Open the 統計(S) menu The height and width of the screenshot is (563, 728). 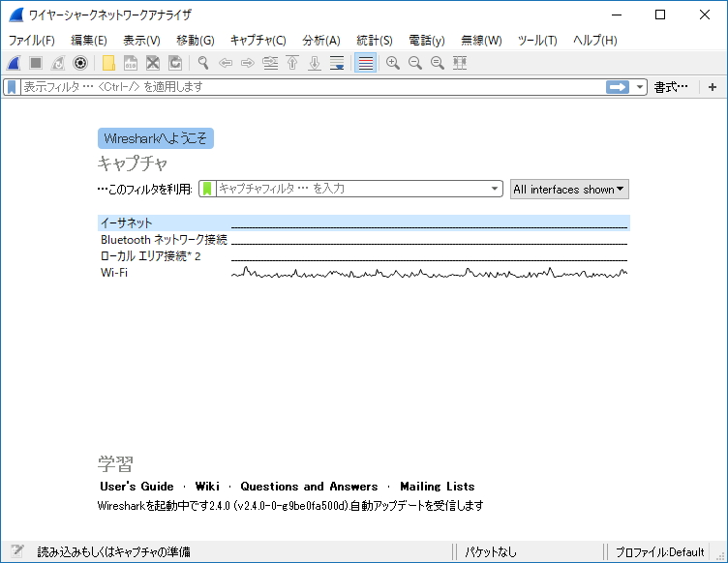(375, 41)
